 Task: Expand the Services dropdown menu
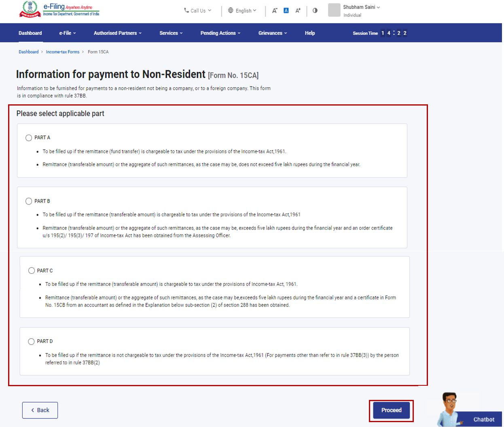pos(171,33)
